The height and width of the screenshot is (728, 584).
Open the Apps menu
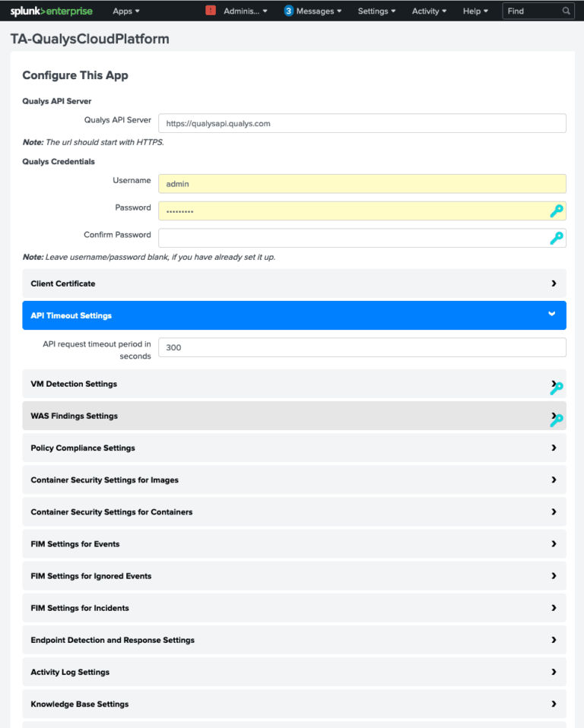[x=124, y=11]
